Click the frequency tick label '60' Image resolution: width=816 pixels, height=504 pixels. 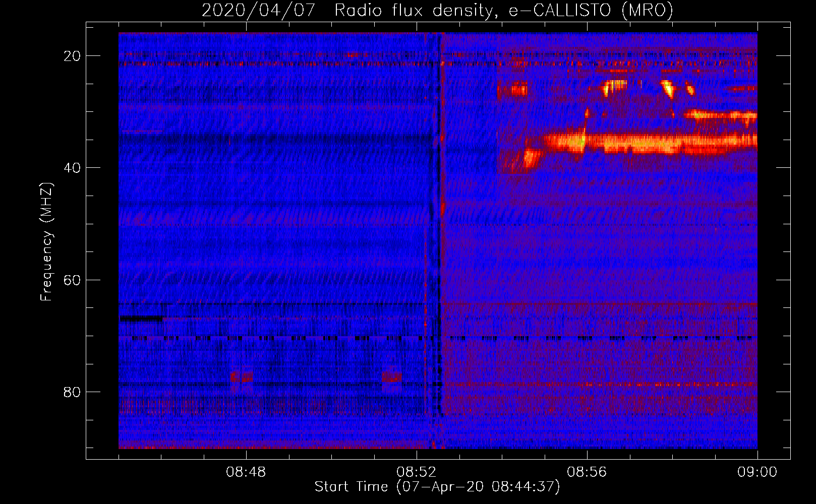pyautogui.click(x=72, y=280)
